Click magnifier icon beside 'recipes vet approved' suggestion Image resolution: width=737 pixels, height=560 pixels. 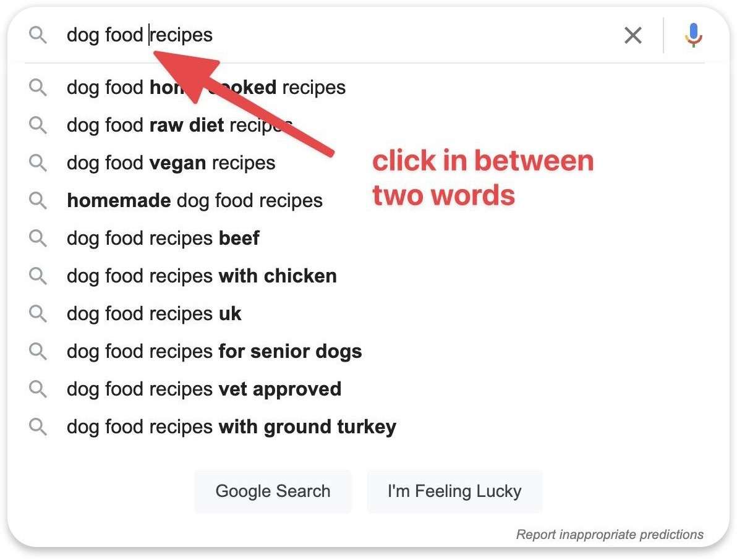pyautogui.click(x=38, y=389)
